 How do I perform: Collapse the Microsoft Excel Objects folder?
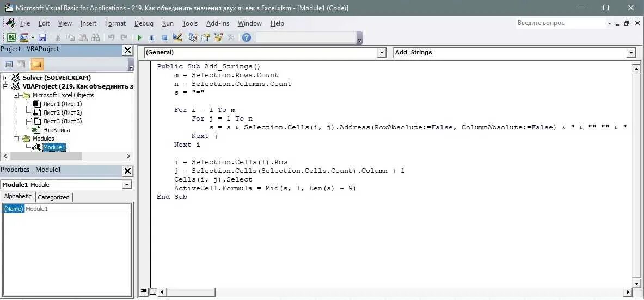pos(16,95)
